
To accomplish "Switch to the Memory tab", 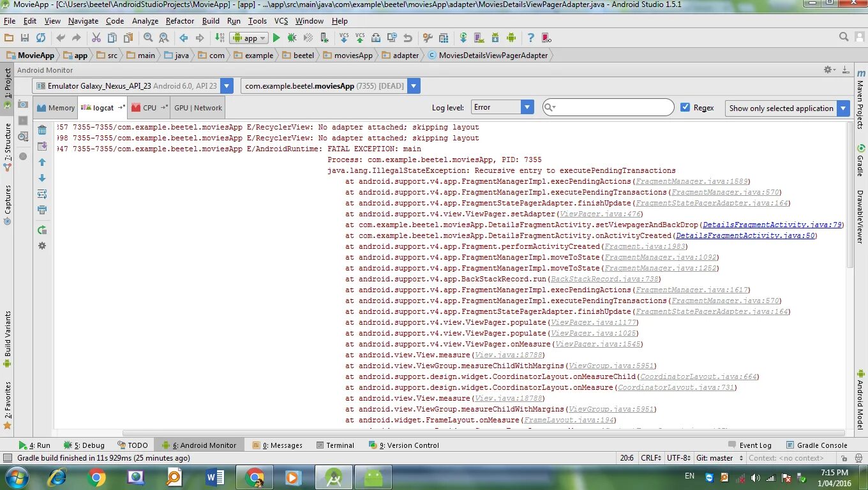I will (x=56, y=108).
